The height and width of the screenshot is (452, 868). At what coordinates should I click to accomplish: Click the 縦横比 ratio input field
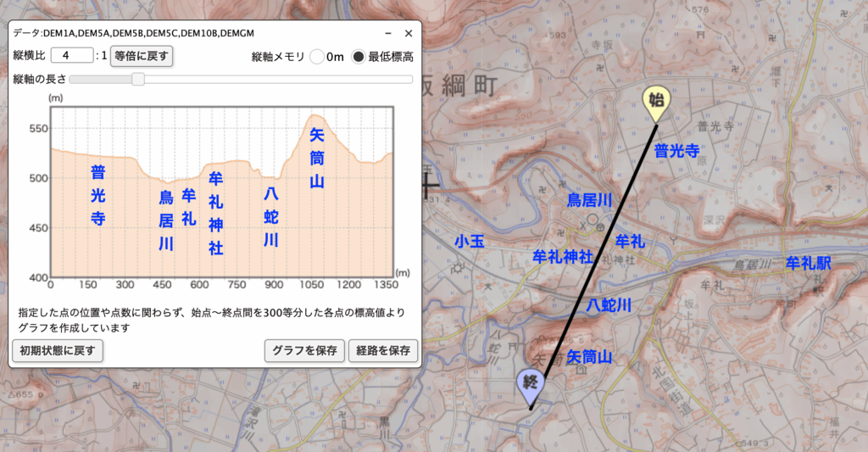71,56
